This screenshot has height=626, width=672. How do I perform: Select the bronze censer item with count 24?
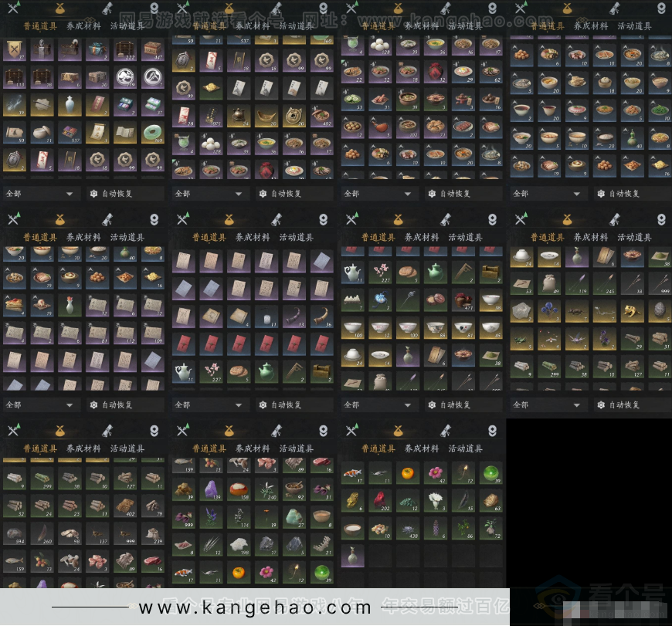[239, 116]
